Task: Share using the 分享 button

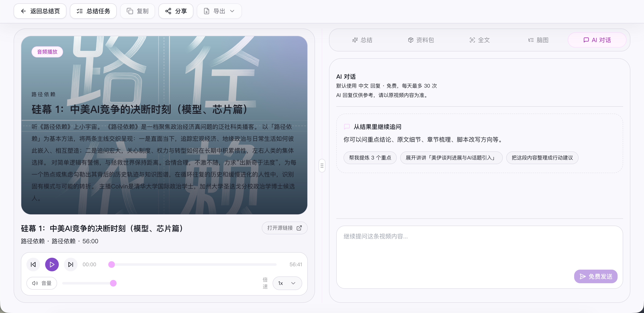Action: (176, 11)
